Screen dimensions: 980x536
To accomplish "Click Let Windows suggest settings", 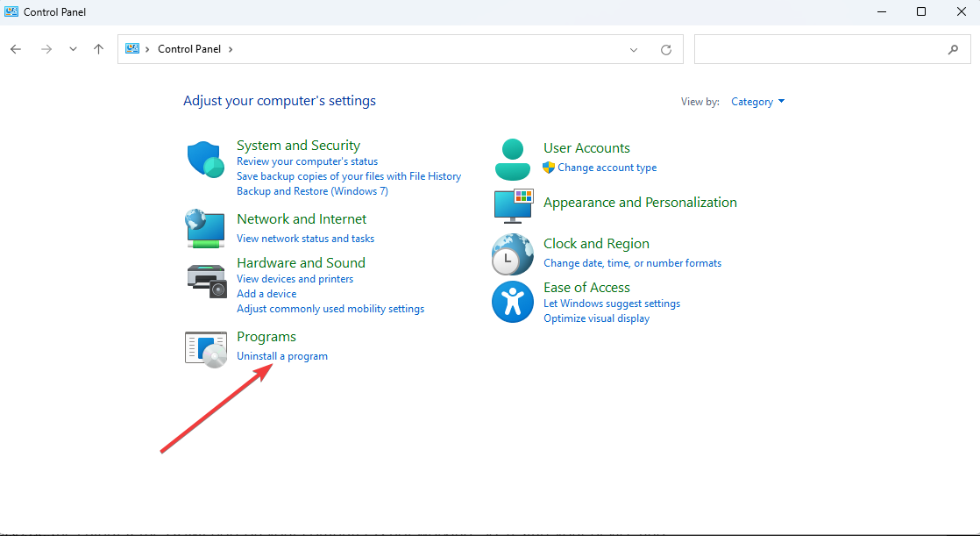I will [x=611, y=304].
